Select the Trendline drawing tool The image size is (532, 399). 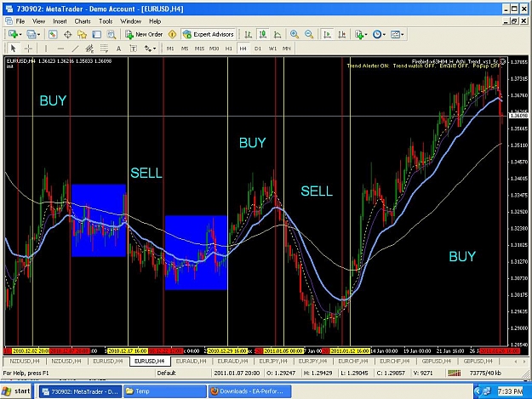click(x=75, y=48)
